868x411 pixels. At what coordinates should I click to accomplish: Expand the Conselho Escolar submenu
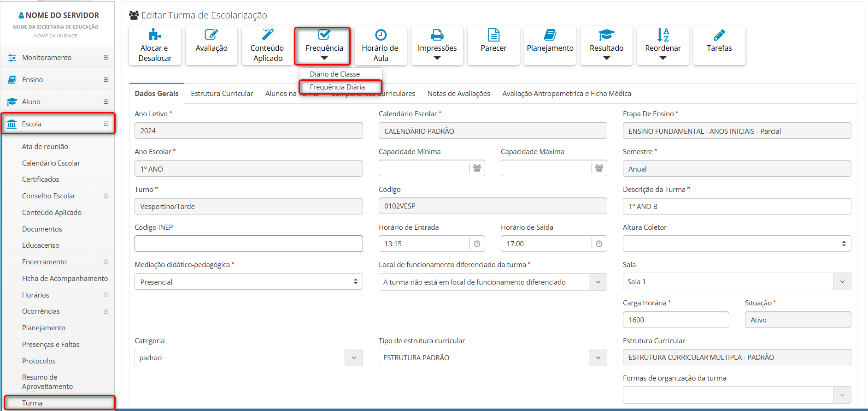pyautogui.click(x=106, y=196)
